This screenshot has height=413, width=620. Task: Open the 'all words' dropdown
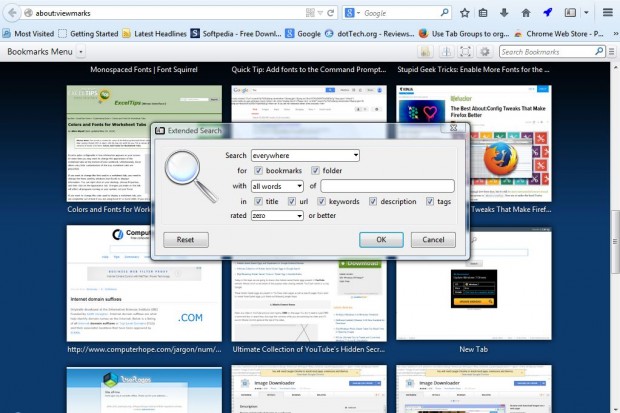tap(277, 185)
